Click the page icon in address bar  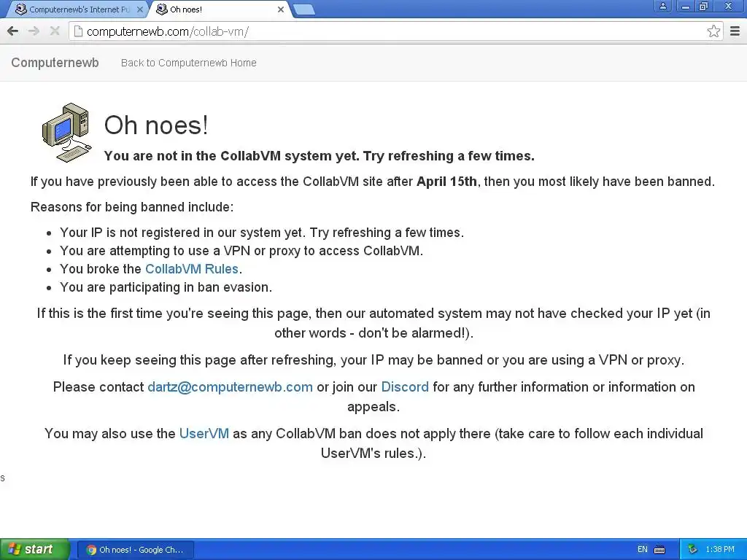pyautogui.click(x=78, y=31)
